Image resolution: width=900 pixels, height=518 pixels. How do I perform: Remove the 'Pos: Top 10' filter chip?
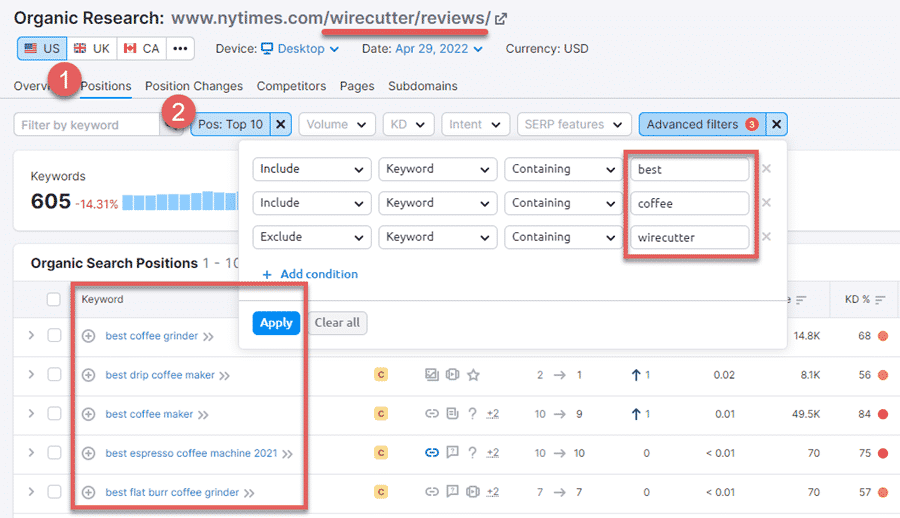point(281,124)
